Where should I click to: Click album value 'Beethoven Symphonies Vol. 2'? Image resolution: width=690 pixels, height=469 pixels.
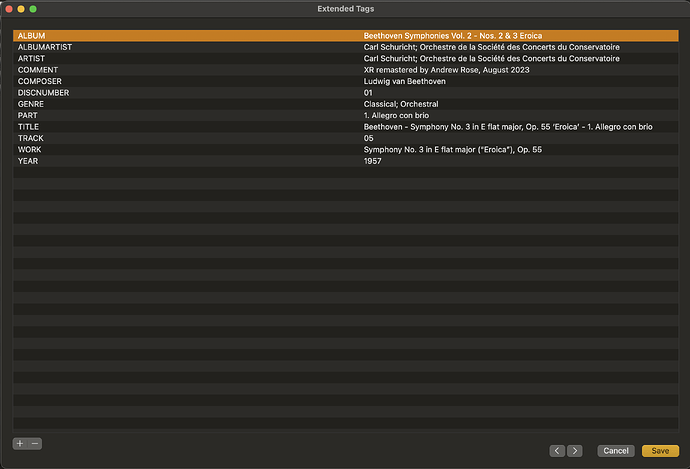(453, 36)
